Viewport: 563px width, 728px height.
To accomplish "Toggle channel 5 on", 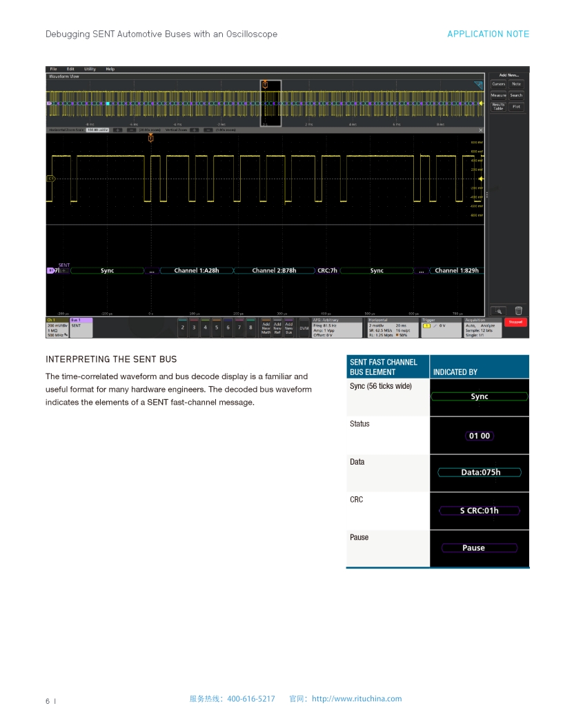I will (x=217, y=327).
